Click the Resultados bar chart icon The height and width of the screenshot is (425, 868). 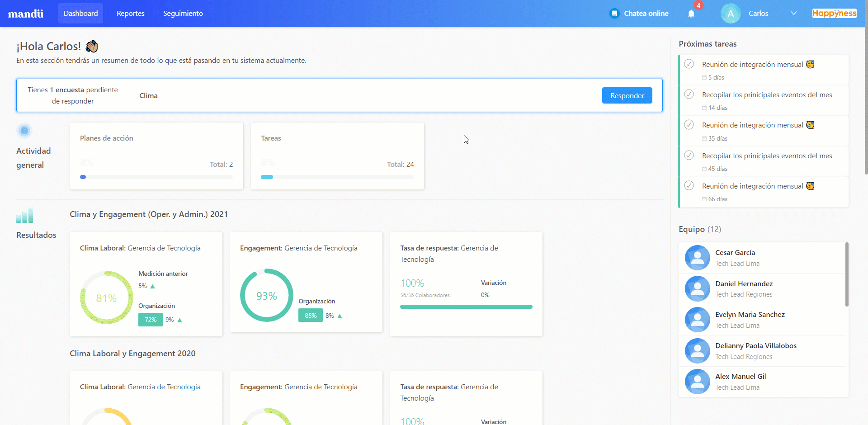point(25,215)
